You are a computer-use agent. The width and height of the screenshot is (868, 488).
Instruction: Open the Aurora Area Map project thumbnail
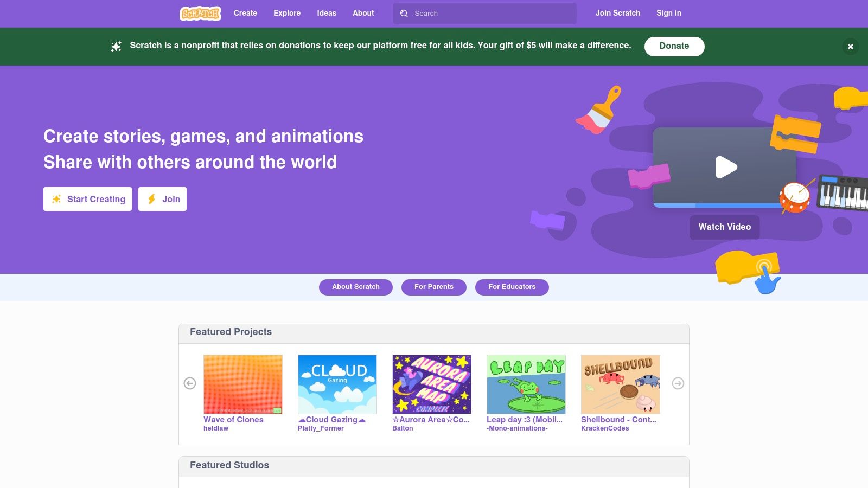click(x=432, y=384)
